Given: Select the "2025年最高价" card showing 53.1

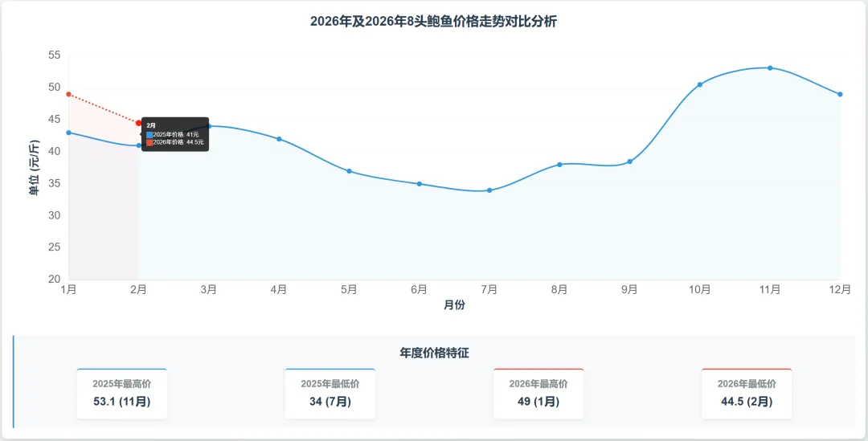Looking at the screenshot, I should click(122, 394).
